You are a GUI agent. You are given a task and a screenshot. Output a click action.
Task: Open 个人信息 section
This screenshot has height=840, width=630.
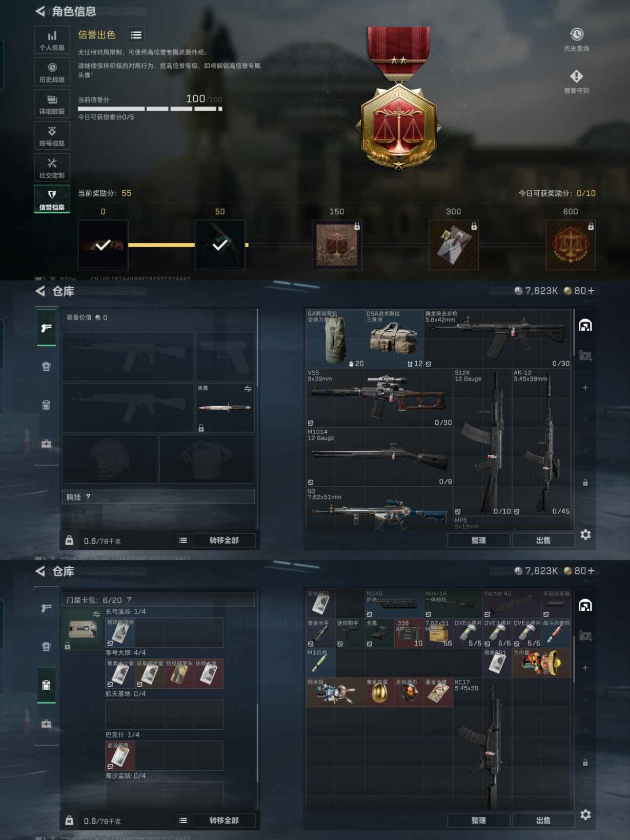point(52,40)
